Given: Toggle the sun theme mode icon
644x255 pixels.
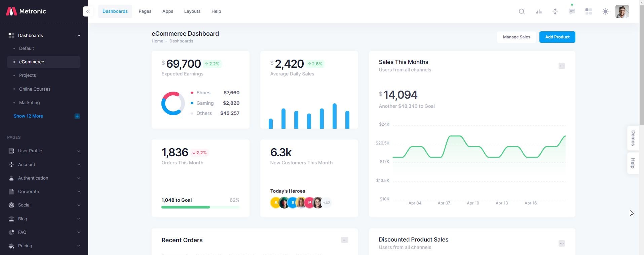Looking at the screenshot, I should 605,11.
